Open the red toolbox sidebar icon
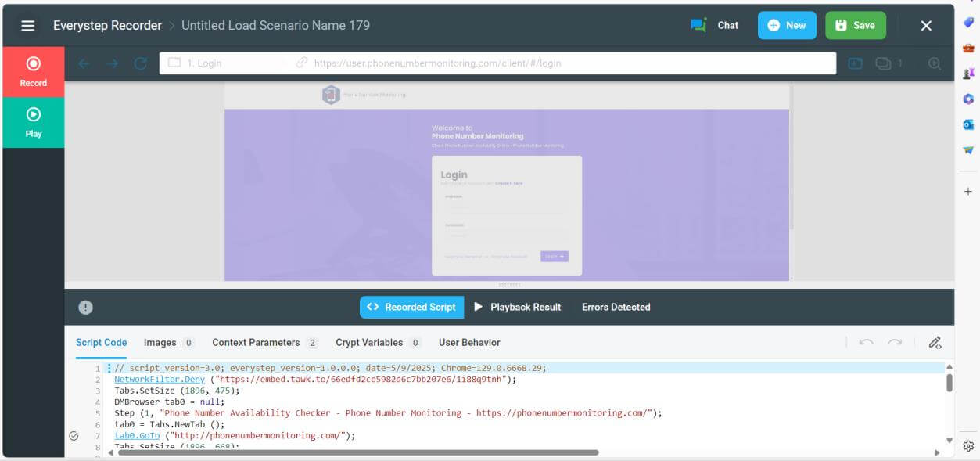The height and width of the screenshot is (461, 980). click(x=968, y=48)
